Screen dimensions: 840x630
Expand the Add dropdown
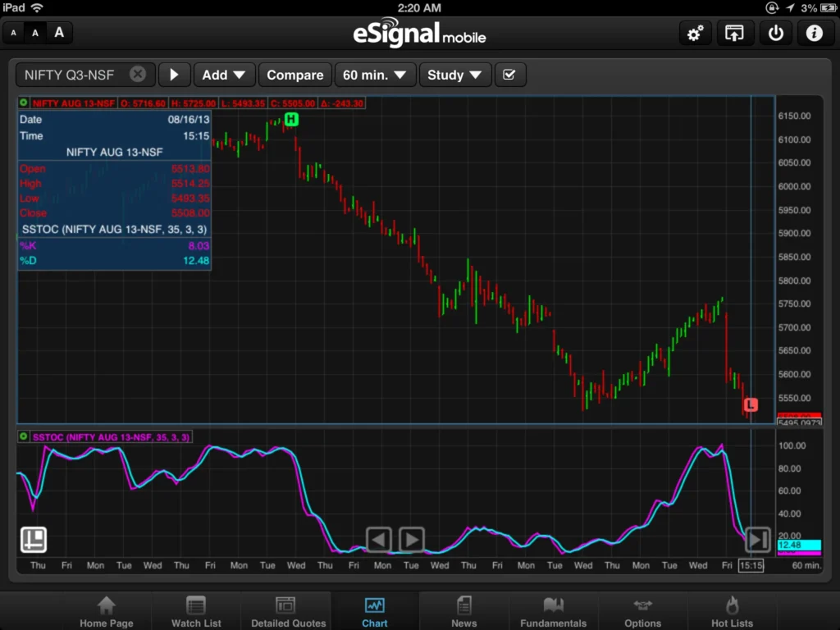pyautogui.click(x=224, y=75)
